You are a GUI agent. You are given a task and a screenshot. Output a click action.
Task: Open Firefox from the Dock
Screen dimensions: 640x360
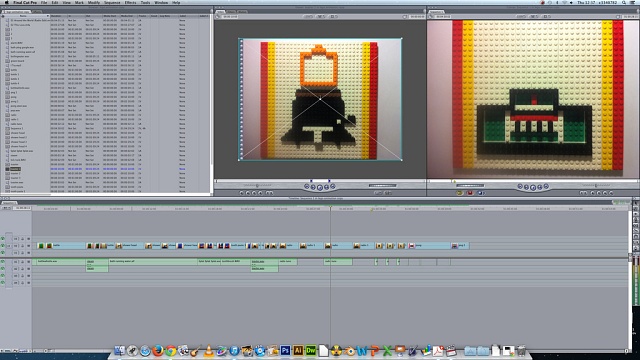coord(158,350)
